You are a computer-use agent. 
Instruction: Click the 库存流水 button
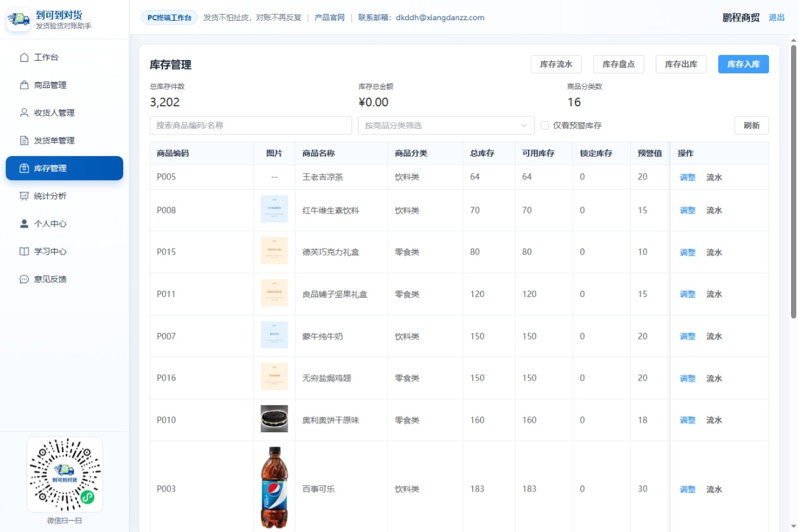pyautogui.click(x=556, y=64)
